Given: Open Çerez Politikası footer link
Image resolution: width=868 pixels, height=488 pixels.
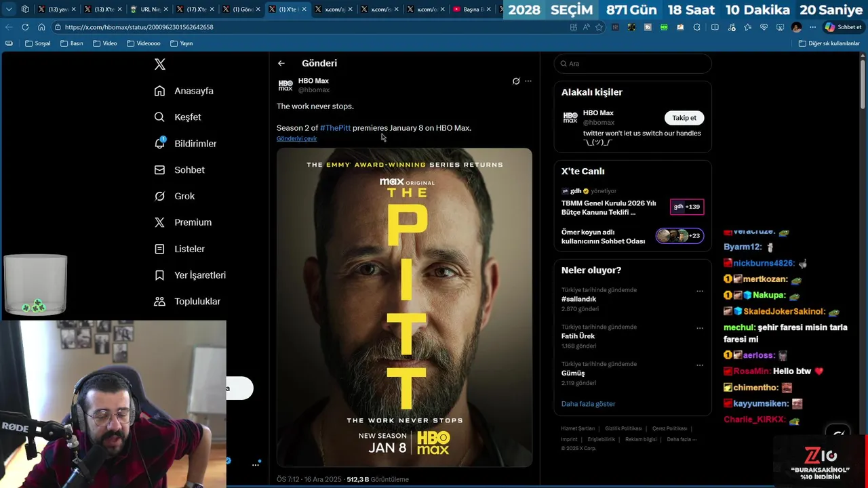Looking at the screenshot, I should coord(669,429).
